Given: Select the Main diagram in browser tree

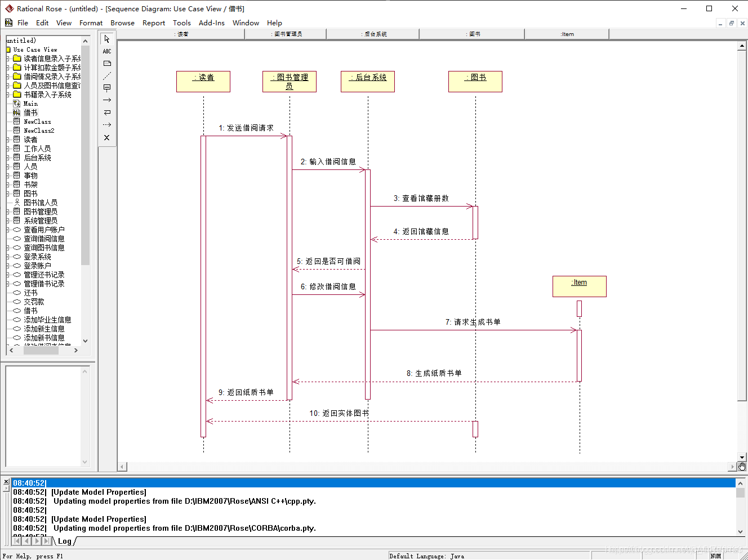Looking at the screenshot, I should 30,104.
